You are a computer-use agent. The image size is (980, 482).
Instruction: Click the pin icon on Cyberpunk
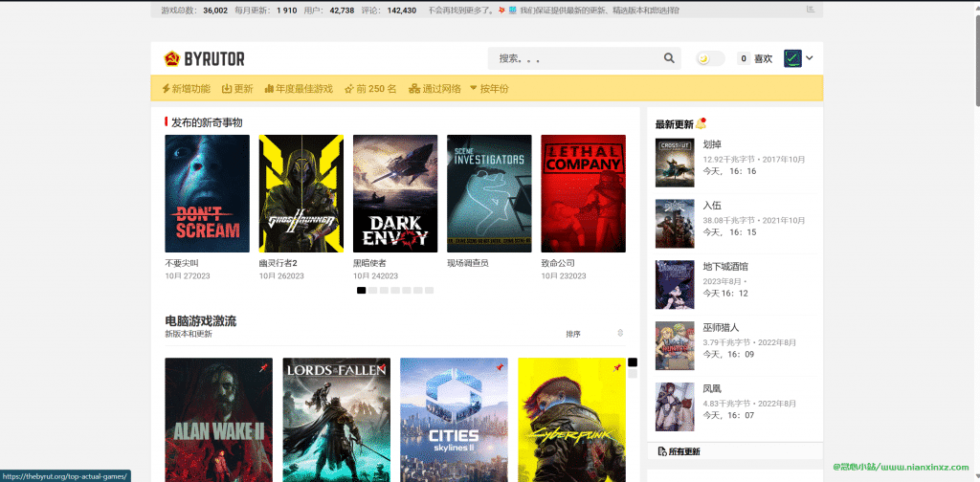coord(617,368)
